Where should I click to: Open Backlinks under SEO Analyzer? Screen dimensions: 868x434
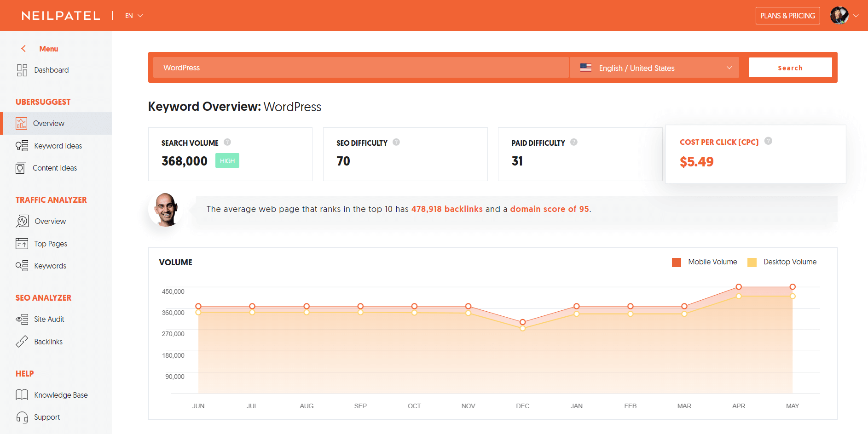click(x=48, y=342)
